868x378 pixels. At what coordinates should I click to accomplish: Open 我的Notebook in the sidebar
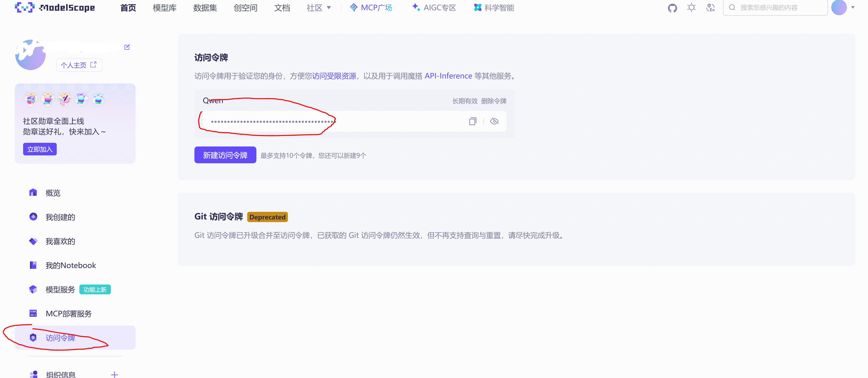click(70, 265)
